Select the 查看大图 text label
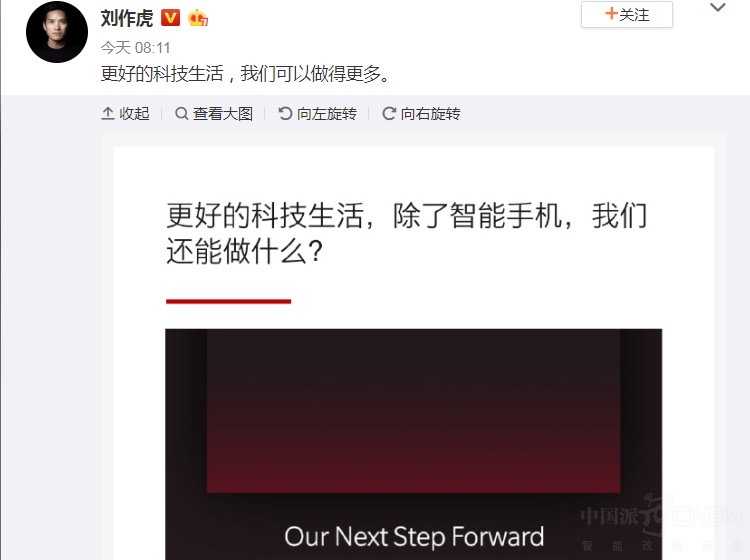The width and height of the screenshot is (750, 560). (223, 114)
